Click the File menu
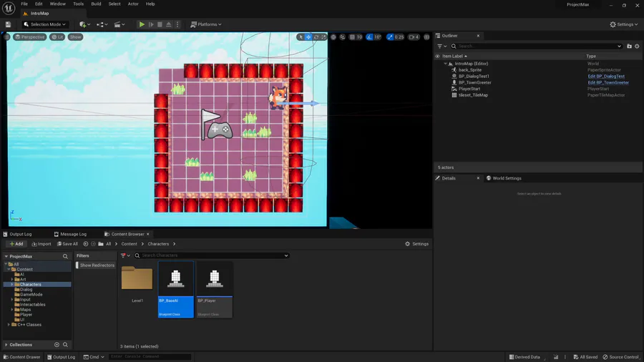644x362 pixels. (x=24, y=4)
